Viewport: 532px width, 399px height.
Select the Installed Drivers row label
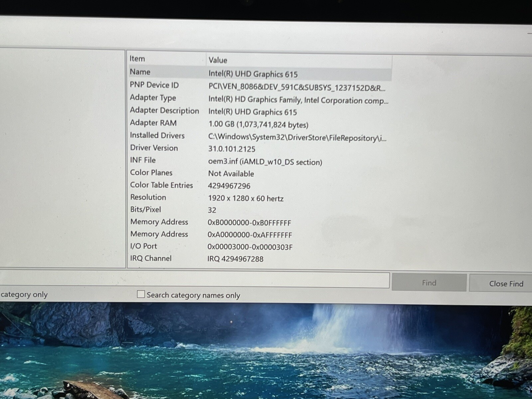(157, 135)
